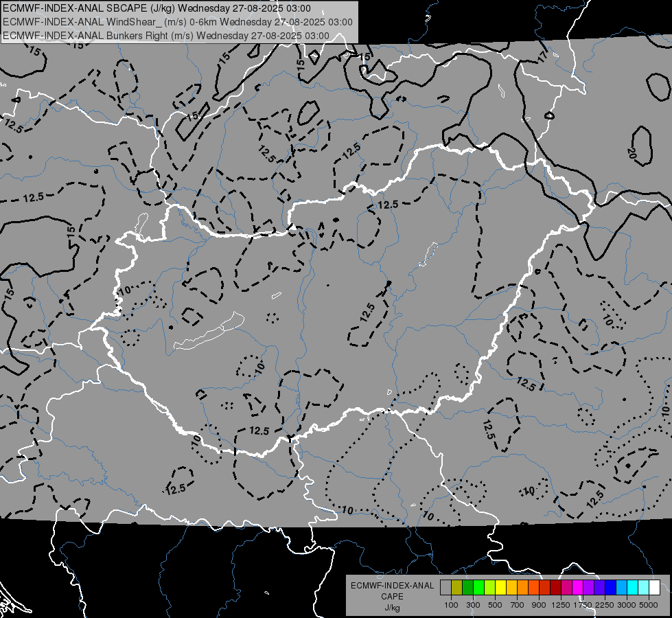Select the bright magenta legend swatch
The width and height of the screenshot is (672, 618).
tap(577, 588)
